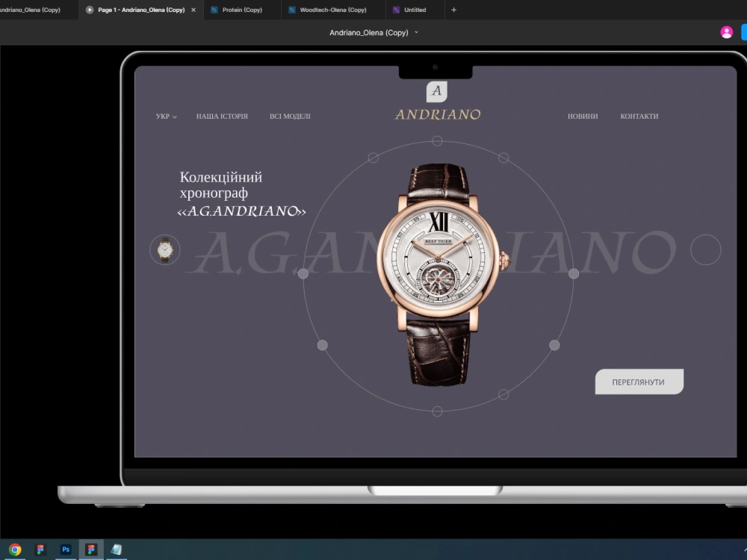Click the ANDRIANO gold wordmark
This screenshot has width=747, height=560.
coord(438,114)
